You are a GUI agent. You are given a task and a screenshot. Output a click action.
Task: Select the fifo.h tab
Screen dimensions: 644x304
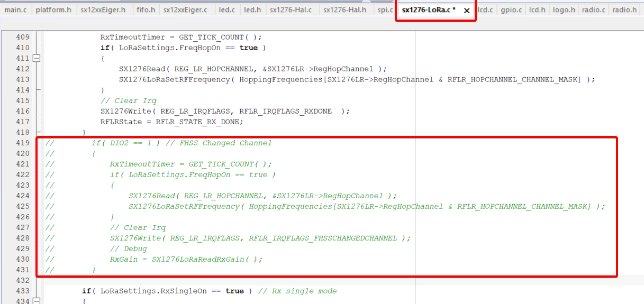click(x=146, y=10)
